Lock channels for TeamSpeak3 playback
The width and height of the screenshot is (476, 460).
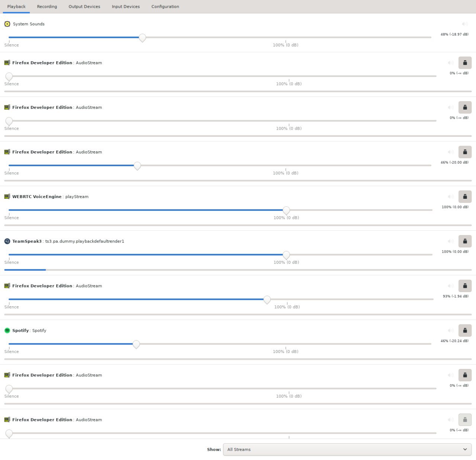pos(465,241)
